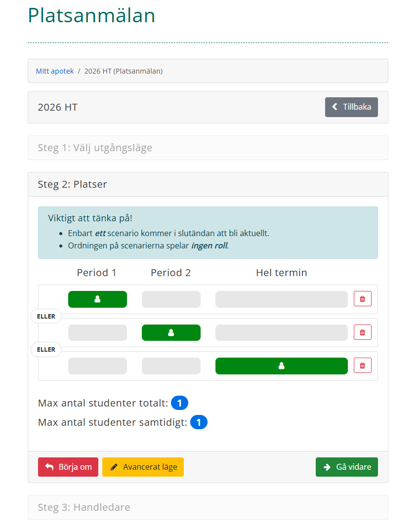Toggle Period 1 slot in first scenario
This screenshot has width=420, height=531.
point(97,299)
